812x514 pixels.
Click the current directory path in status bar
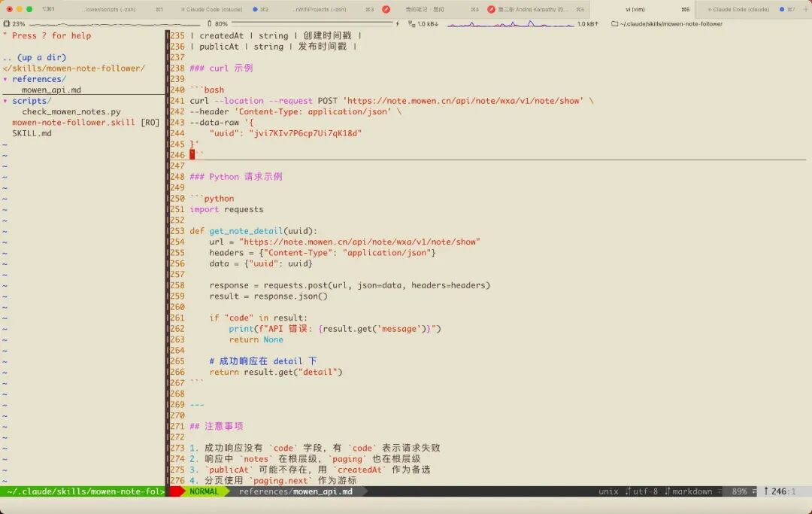tap(671, 24)
